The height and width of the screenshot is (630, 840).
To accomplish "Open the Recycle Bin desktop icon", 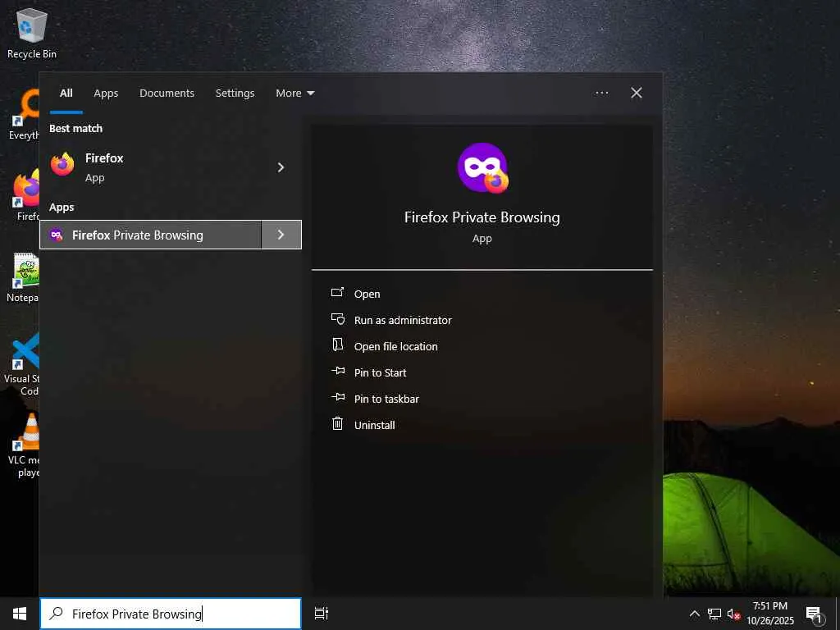I will [x=32, y=33].
